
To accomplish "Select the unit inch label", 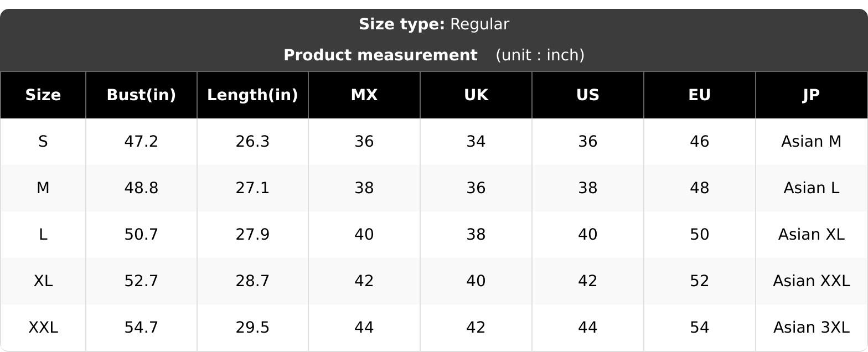I will pos(540,55).
